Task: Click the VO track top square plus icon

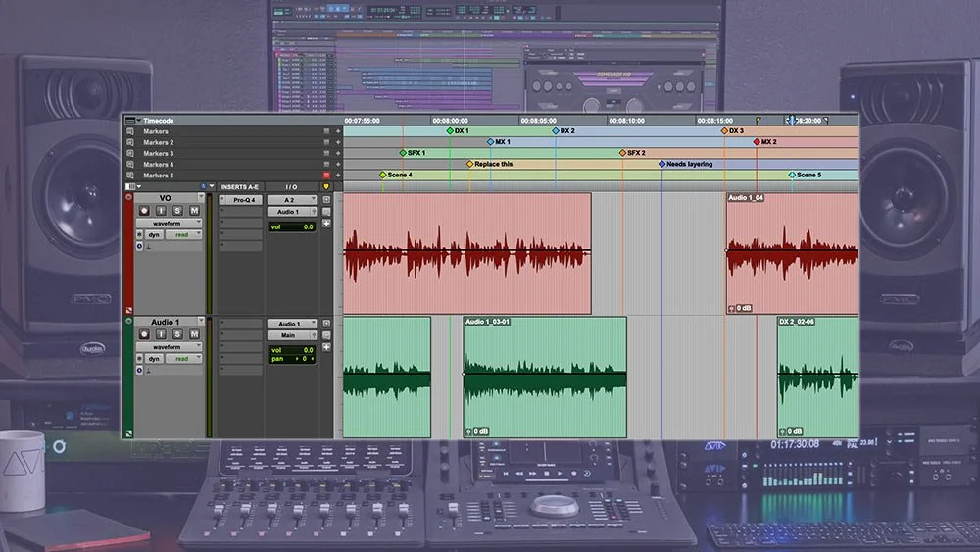Action: pos(326,199)
